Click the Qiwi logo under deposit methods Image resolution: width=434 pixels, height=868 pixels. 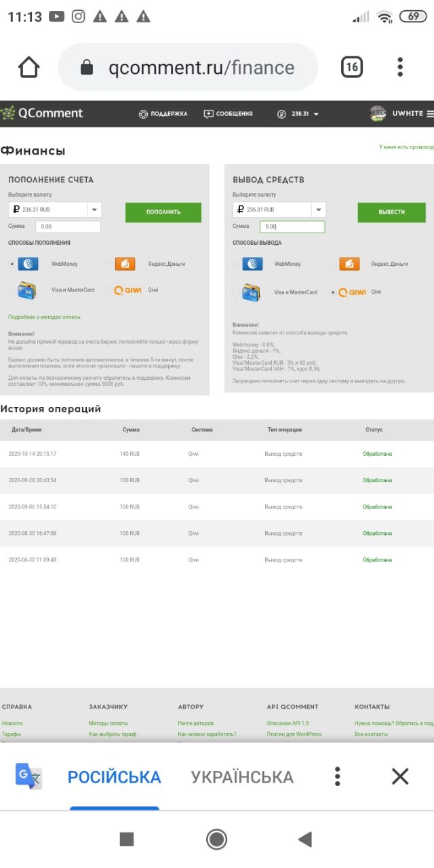click(127, 290)
